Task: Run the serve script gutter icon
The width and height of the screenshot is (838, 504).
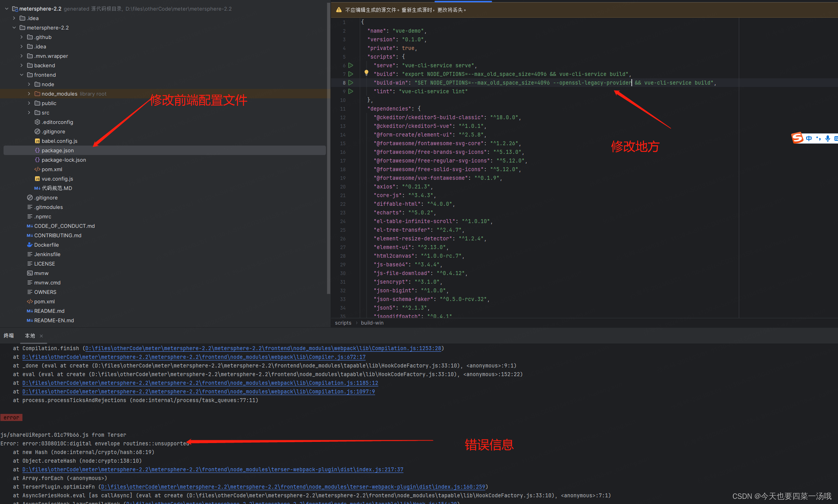Action: point(351,65)
